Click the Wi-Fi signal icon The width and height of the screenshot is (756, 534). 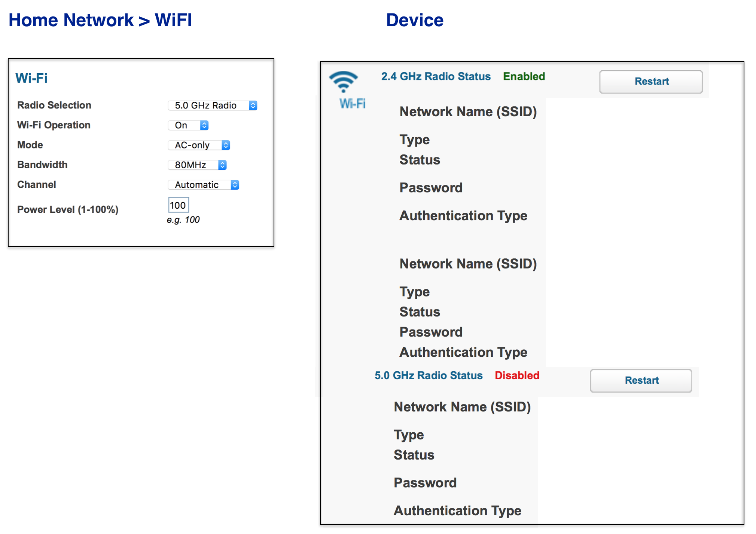tap(343, 81)
